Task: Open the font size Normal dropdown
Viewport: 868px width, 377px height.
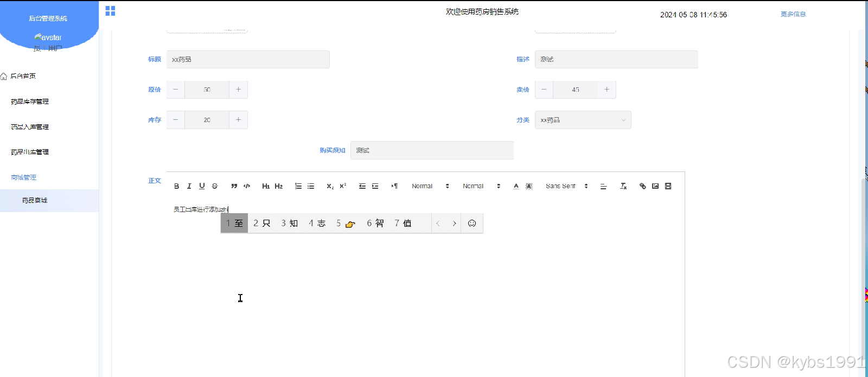Action: coord(430,186)
